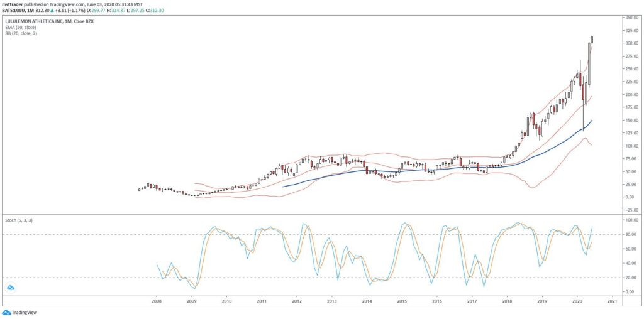
Task: Click the 2018 label on time axis
Action: 507,301
